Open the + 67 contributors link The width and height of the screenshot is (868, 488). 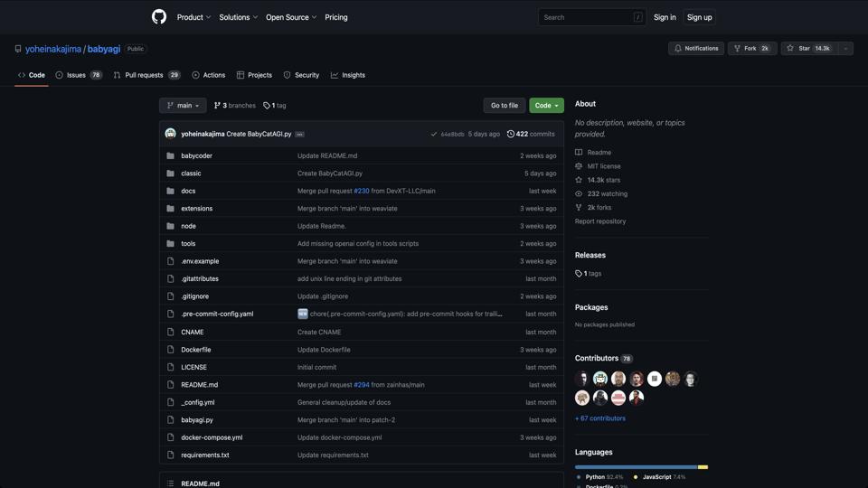coord(599,418)
